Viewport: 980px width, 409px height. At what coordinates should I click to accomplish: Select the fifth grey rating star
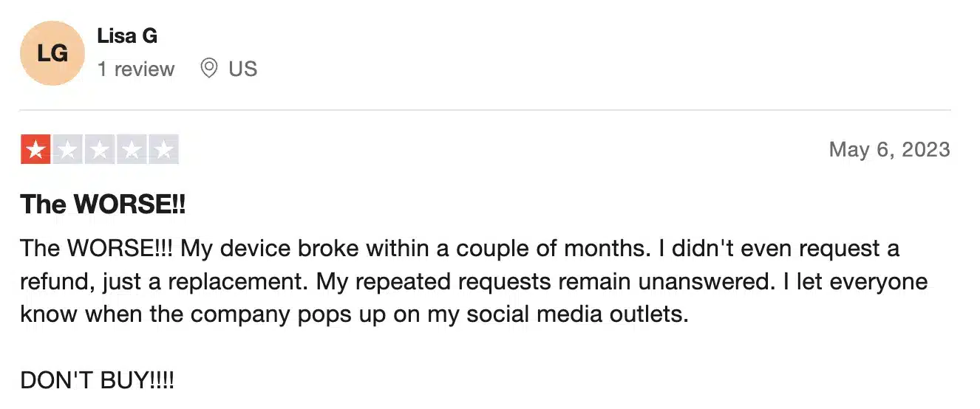pyautogui.click(x=164, y=151)
